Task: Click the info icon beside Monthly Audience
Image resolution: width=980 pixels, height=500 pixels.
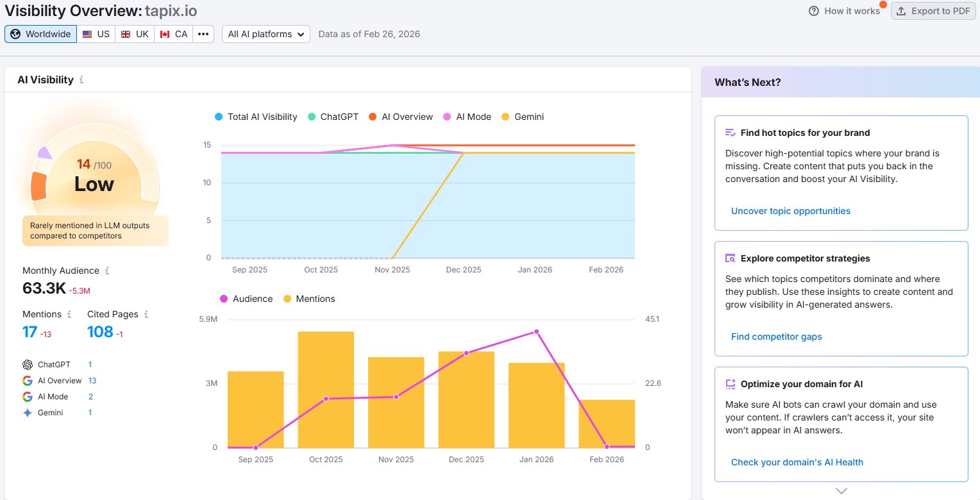Action: [107, 271]
